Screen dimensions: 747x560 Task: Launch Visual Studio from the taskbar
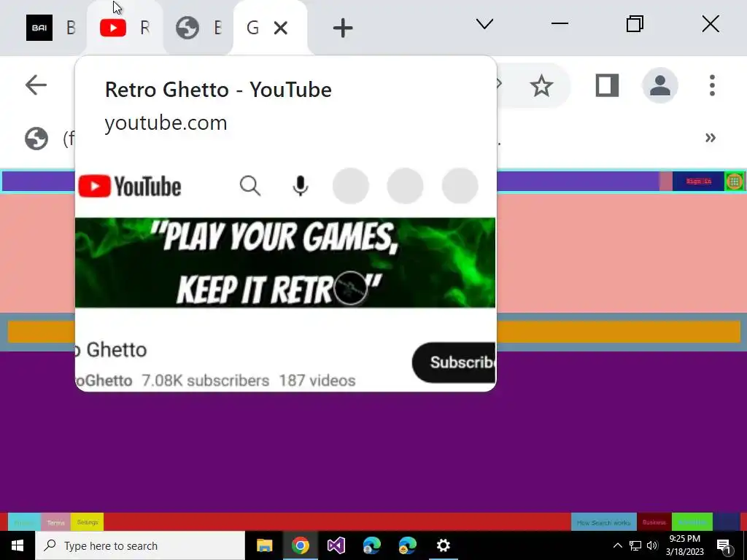click(336, 545)
